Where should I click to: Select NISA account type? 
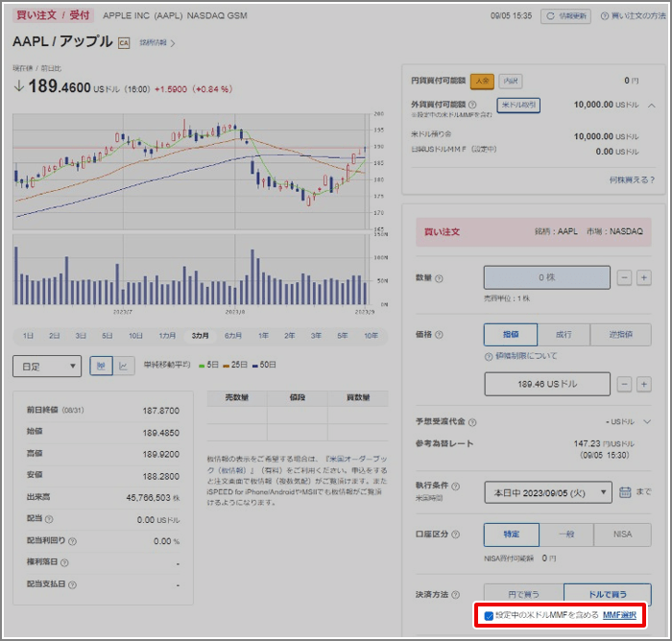click(x=622, y=534)
